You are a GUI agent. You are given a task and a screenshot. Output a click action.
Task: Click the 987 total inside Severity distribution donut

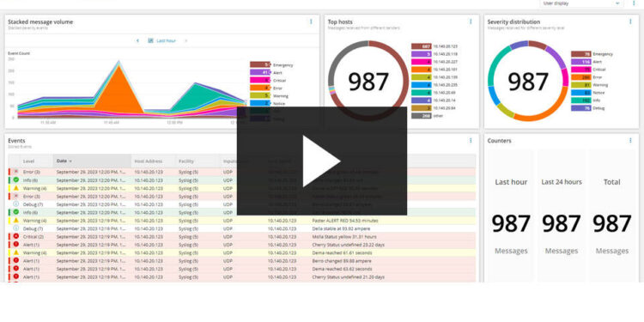[x=528, y=82]
